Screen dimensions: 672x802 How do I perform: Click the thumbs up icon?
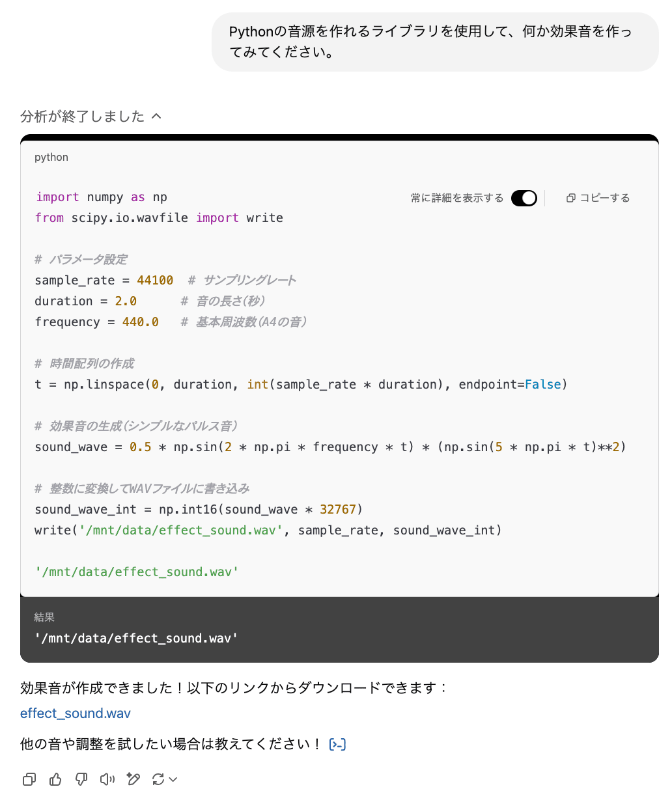click(x=55, y=779)
